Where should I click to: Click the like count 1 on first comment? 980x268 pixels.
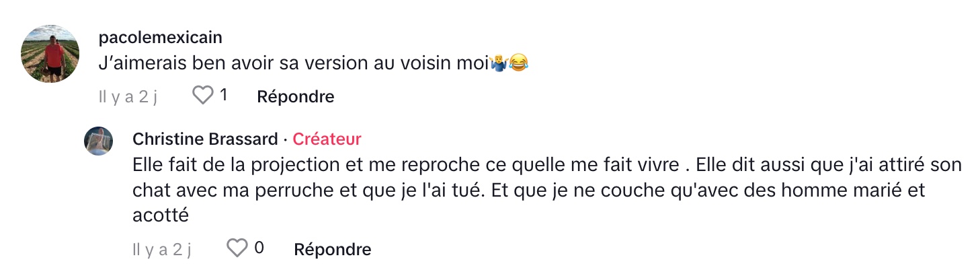(224, 96)
